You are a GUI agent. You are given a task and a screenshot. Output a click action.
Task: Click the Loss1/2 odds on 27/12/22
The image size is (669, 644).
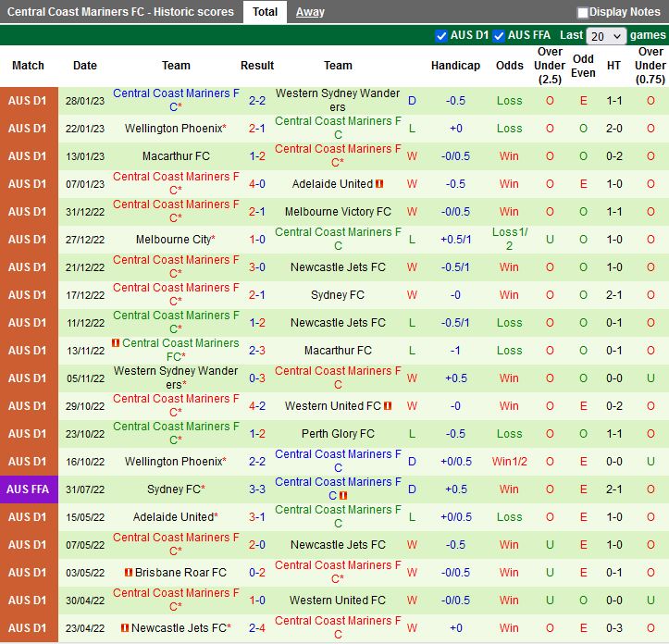510,239
